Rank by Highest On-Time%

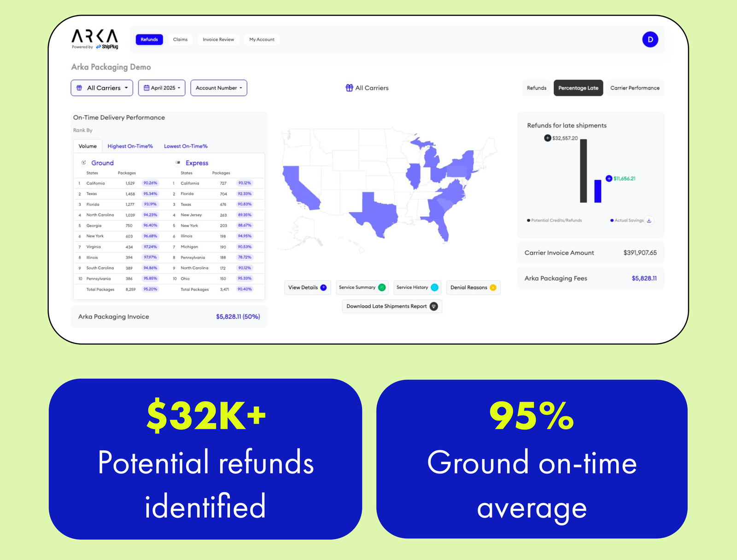(130, 146)
